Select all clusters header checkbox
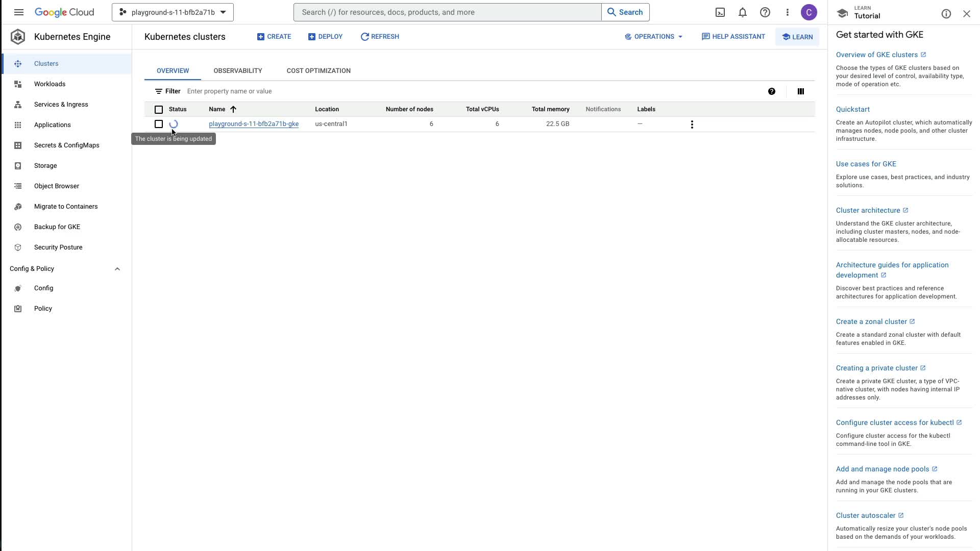 pyautogui.click(x=159, y=110)
